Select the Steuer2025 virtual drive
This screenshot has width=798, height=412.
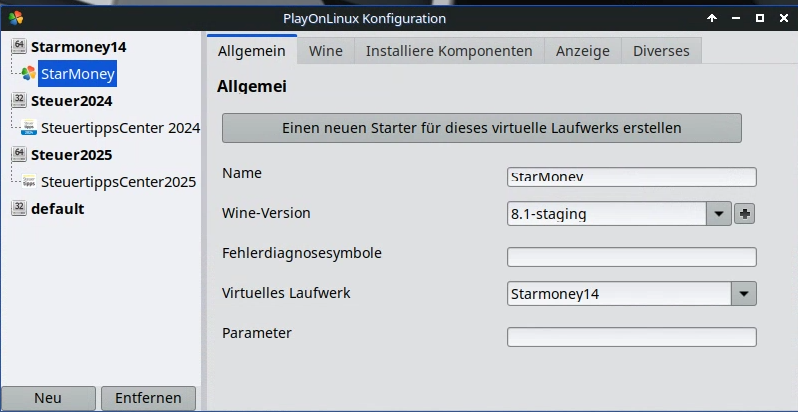[72, 155]
